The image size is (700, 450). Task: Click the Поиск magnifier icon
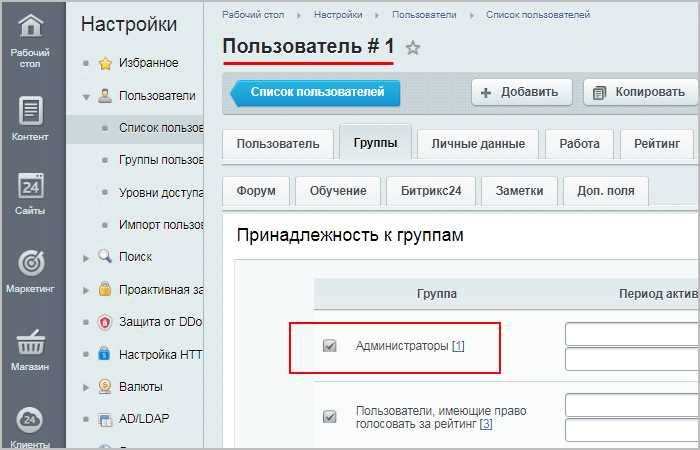click(x=105, y=256)
